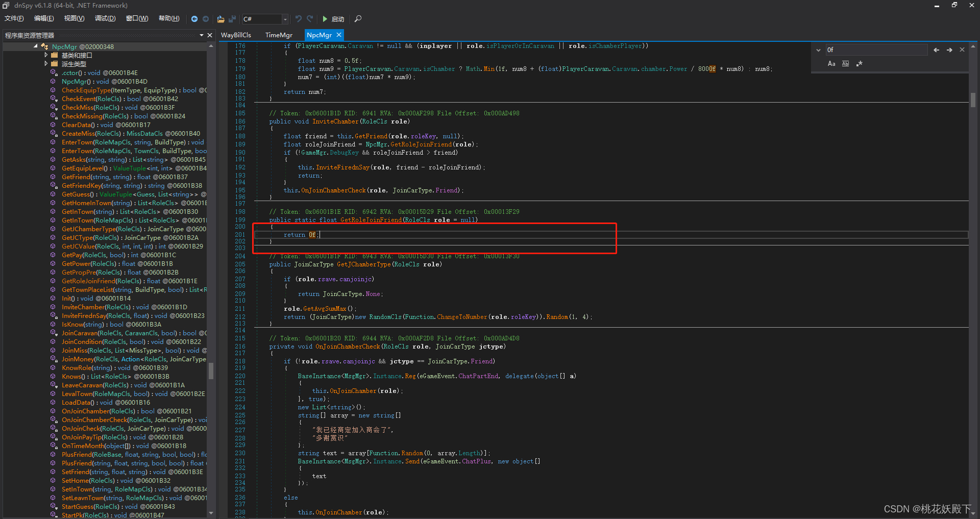
Task: Switch to the TimeMgr tab
Action: pos(279,35)
